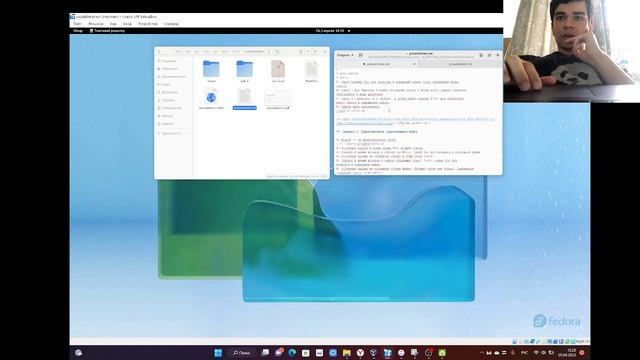The image size is (640, 360).
Task: Open the file manager hamburger menu
Action: pos(315,51)
